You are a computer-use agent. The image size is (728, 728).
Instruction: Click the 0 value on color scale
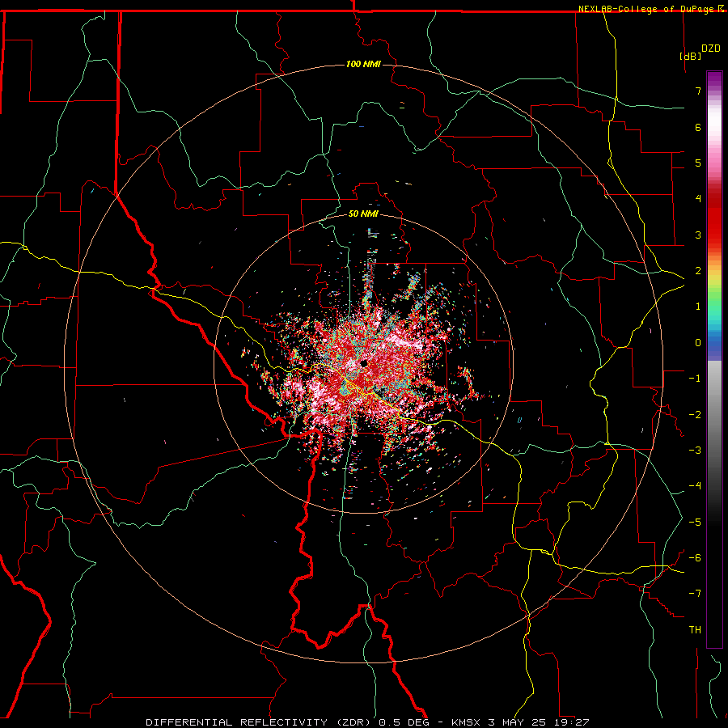698,343
